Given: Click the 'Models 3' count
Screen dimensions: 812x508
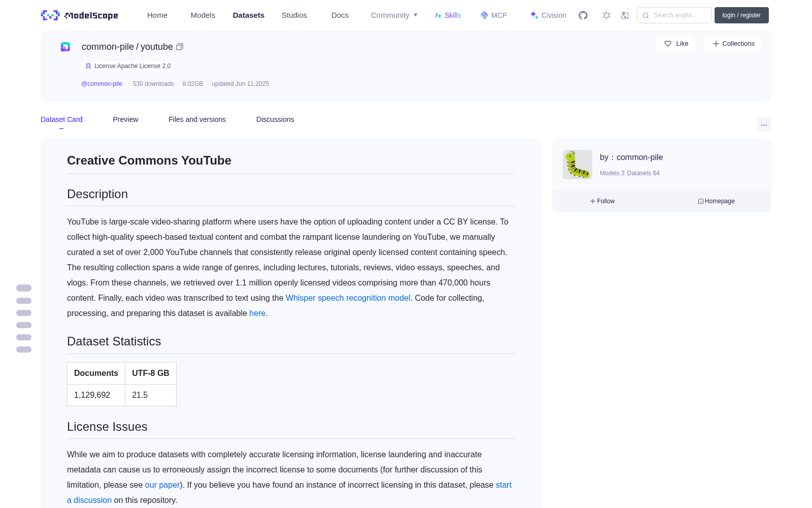Looking at the screenshot, I should pos(612,173).
